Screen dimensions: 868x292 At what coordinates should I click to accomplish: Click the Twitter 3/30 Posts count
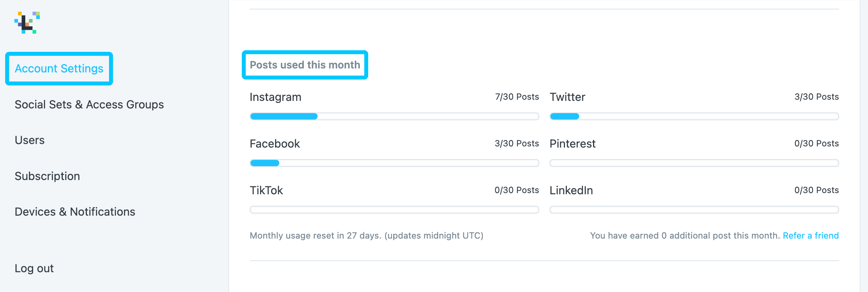click(x=817, y=97)
